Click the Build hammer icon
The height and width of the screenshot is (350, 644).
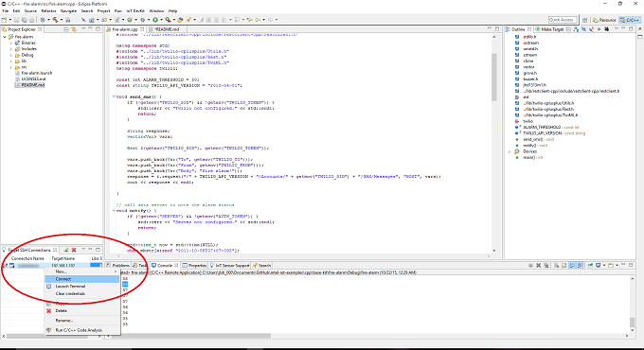tap(55, 20)
